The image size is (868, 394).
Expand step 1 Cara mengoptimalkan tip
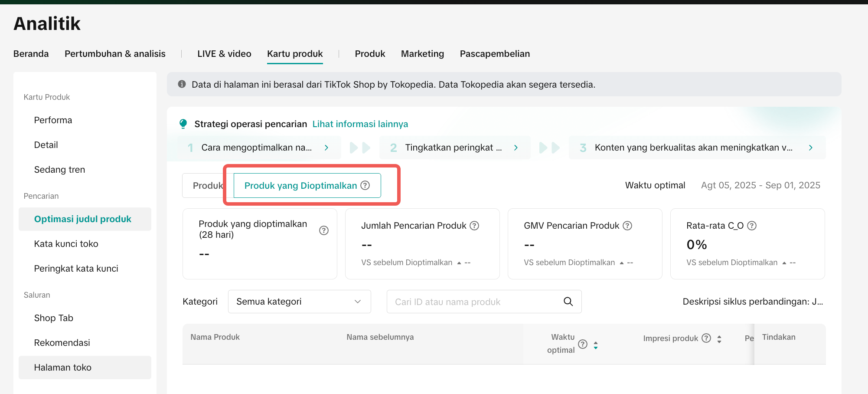pos(326,148)
